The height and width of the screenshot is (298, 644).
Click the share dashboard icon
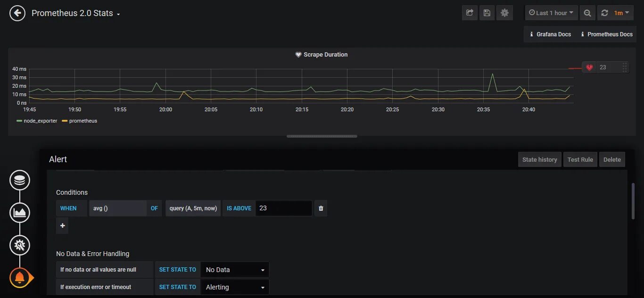[x=470, y=13]
